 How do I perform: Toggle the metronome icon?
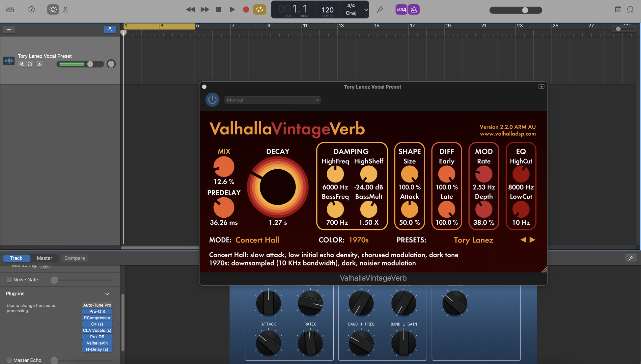[414, 10]
